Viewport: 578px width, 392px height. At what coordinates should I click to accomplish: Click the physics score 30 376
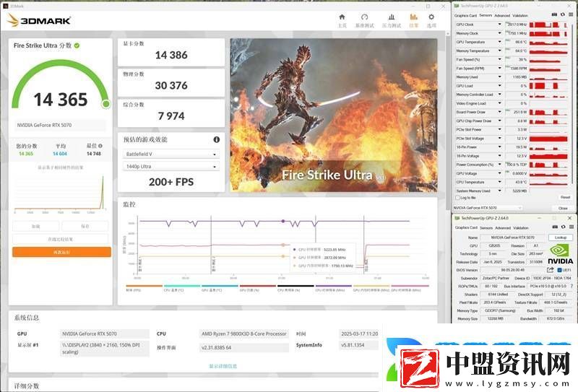click(171, 85)
